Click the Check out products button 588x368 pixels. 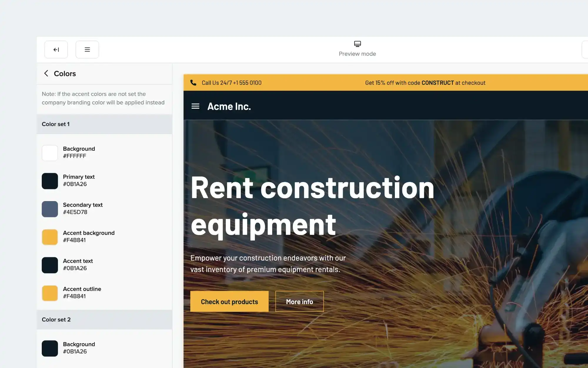point(229,301)
